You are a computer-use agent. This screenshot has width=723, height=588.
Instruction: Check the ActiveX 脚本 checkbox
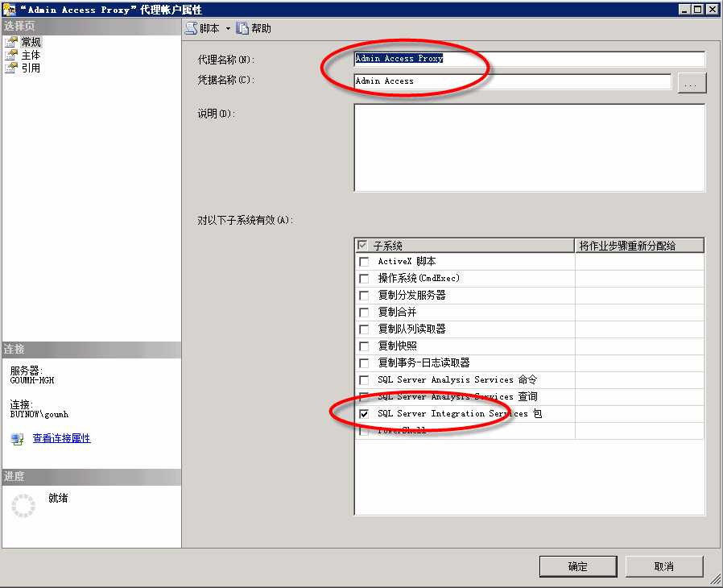point(364,262)
